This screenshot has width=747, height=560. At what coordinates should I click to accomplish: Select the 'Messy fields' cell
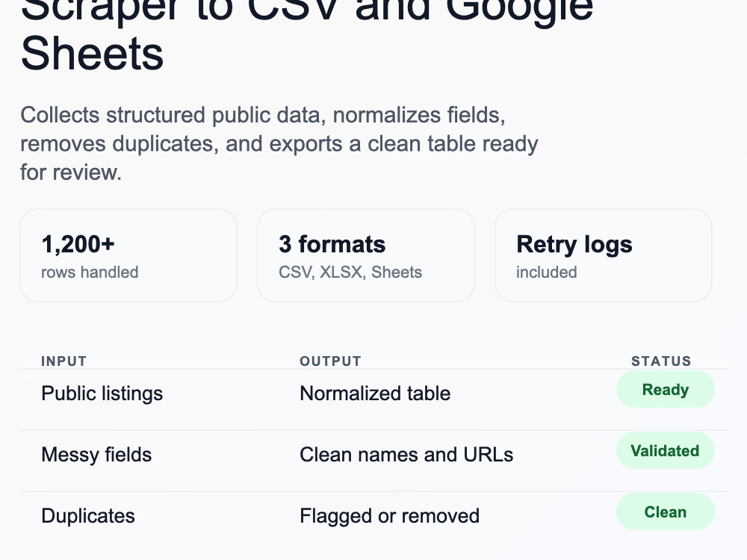point(96,455)
